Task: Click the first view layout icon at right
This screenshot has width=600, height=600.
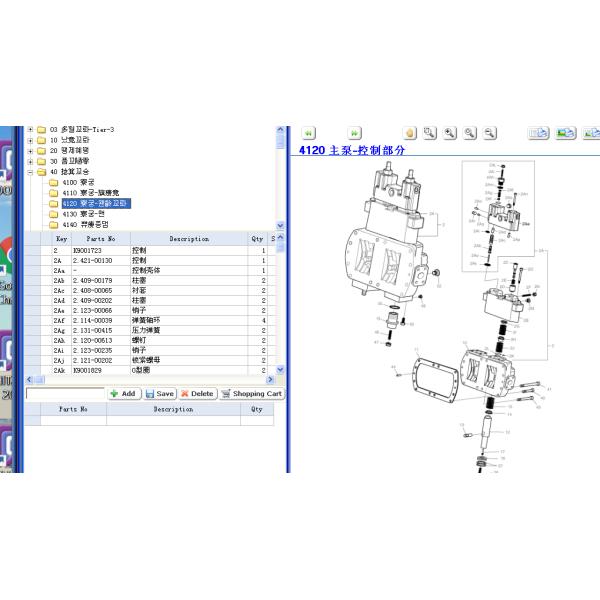Action: [539, 133]
